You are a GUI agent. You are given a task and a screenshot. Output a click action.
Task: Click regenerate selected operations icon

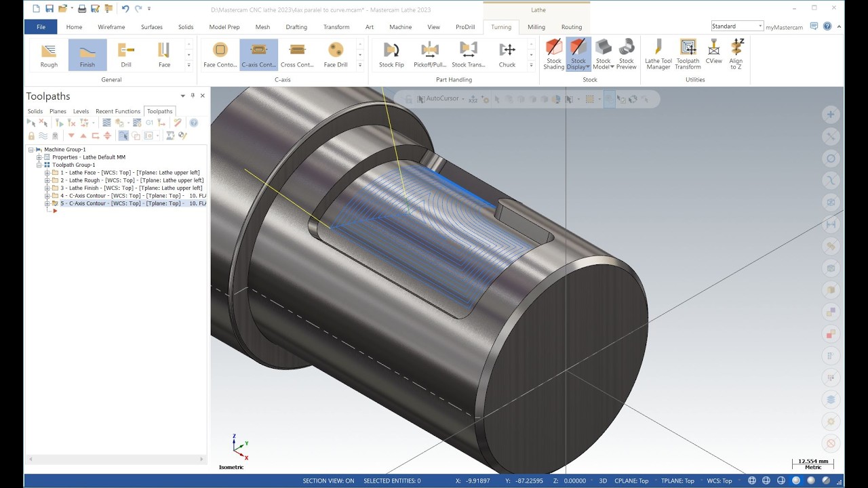[60, 123]
